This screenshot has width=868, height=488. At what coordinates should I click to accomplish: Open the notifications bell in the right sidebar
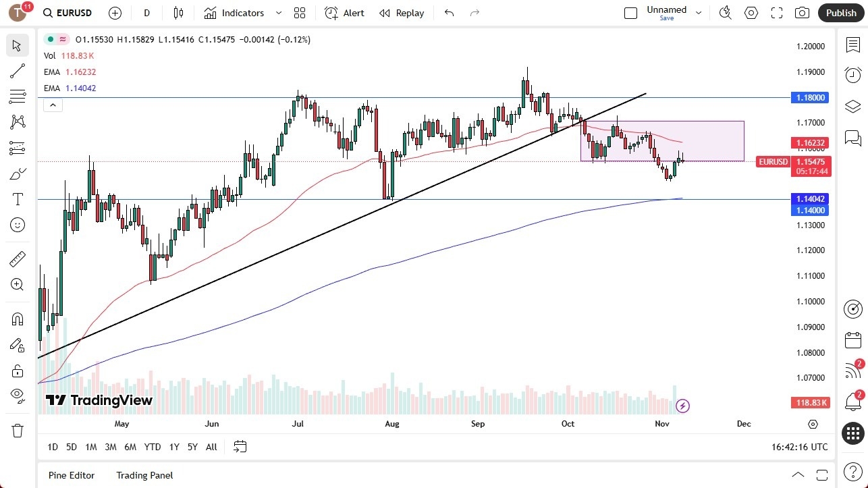point(852,402)
